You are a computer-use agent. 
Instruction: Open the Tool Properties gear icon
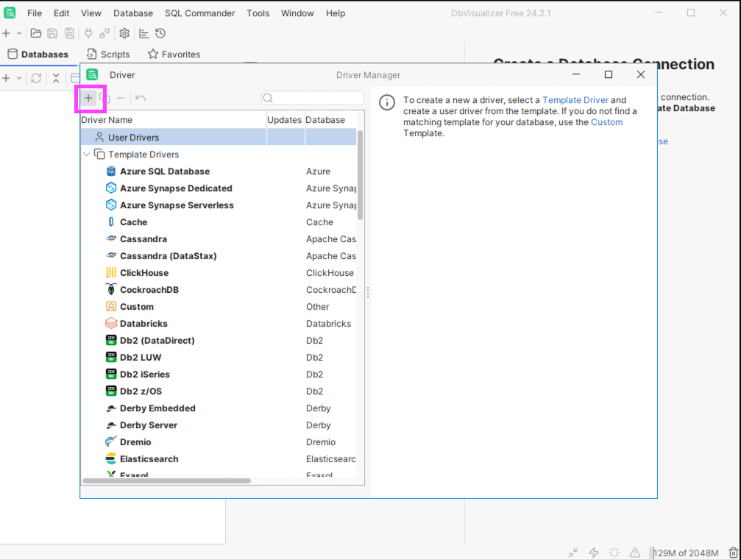click(124, 33)
